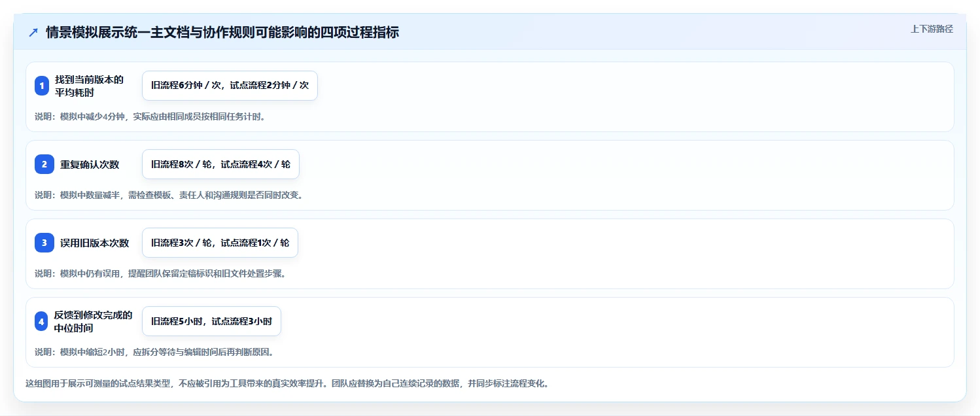980x416 pixels.
Task: Select the 反馈到修改完成的中位时间 label
Action: pos(94,321)
